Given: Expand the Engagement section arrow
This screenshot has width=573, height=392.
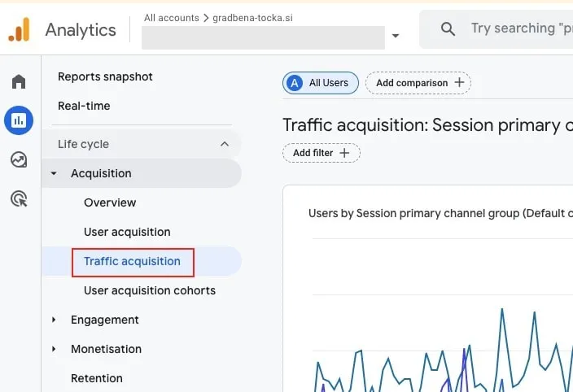Looking at the screenshot, I should 54,320.
